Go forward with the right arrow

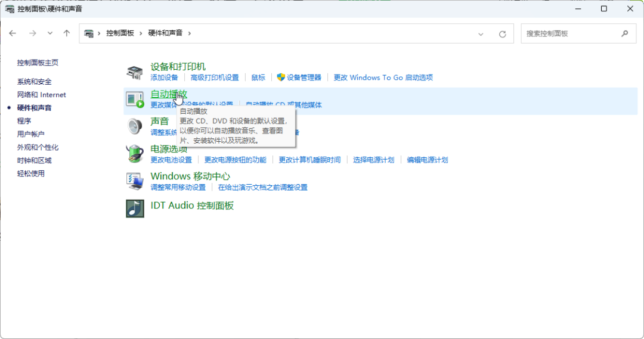[32, 33]
